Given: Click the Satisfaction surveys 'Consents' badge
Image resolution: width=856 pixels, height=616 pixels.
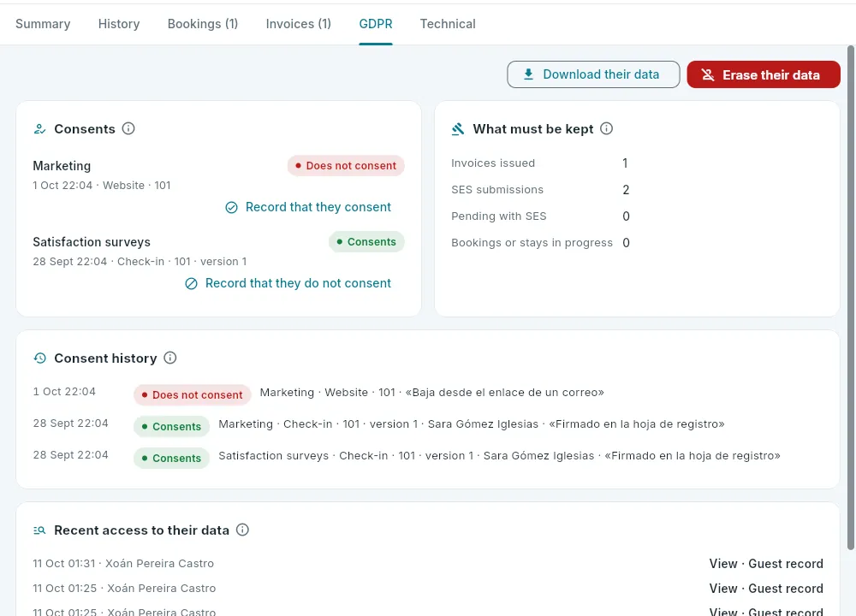Looking at the screenshot, I should 366,242.
